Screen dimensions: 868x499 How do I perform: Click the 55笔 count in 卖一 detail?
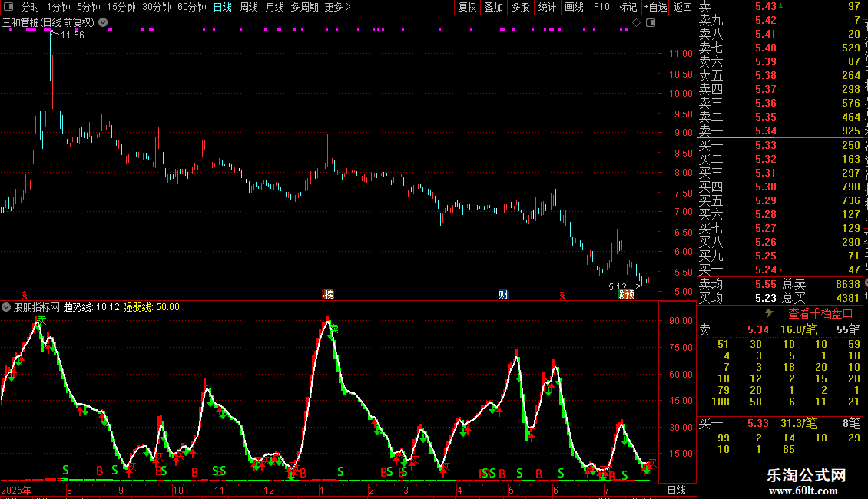point(849,329)
